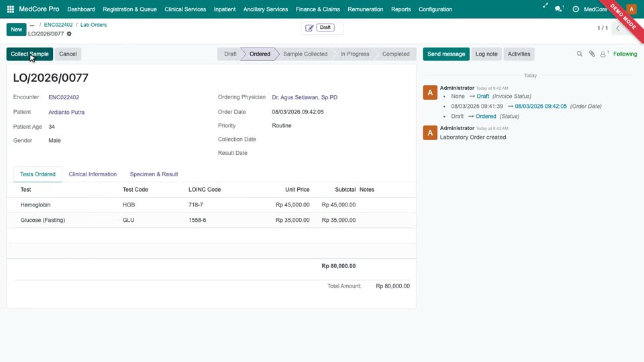Search messages using the chatter magnifier icon

pos(580,54)
